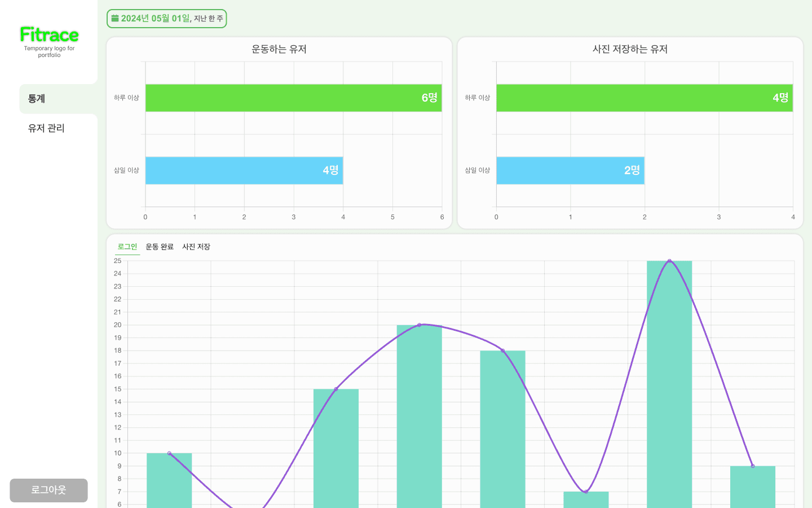Click the teal bar with value 15

pyautogui.click(x=336, y=446)
